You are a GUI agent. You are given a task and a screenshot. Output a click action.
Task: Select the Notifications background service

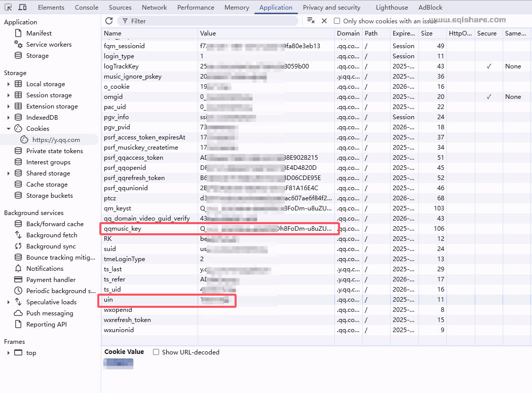(x=45, y=269)
